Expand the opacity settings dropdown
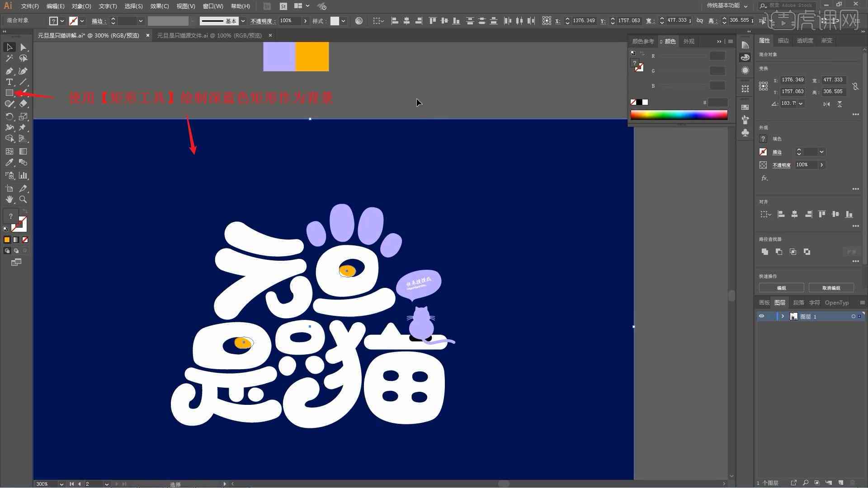This screenshot has height=488, width=868. [x=306, y=20]
